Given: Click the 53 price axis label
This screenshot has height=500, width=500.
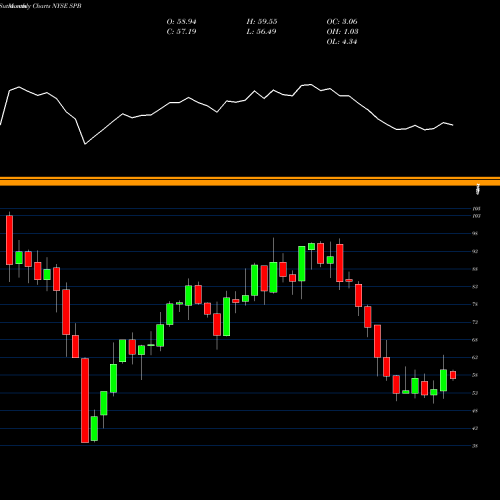Looking at the screenshot, I should (475, 393).
